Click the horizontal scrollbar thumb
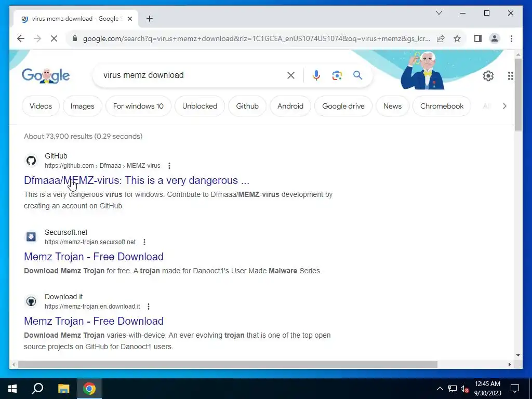 point(228,364)
